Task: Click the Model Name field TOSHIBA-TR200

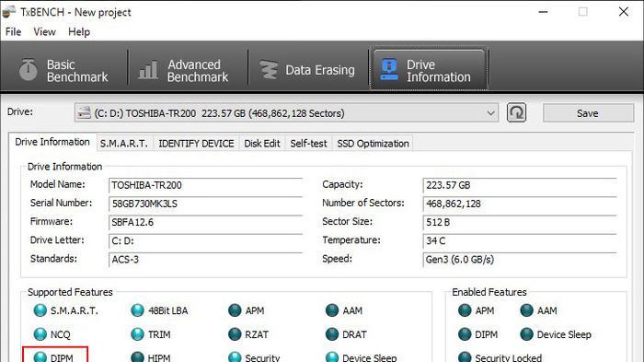Action: (x=205, y=185)
